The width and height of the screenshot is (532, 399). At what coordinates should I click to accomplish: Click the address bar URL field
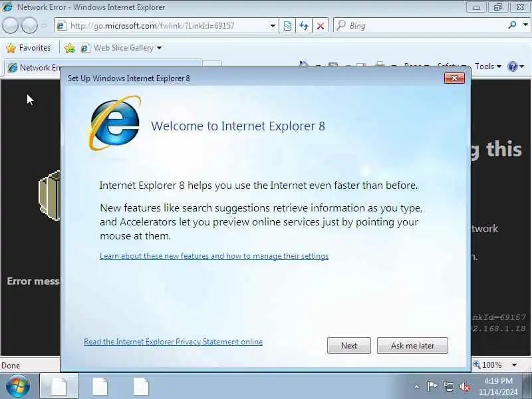click(x=166, y=26)
